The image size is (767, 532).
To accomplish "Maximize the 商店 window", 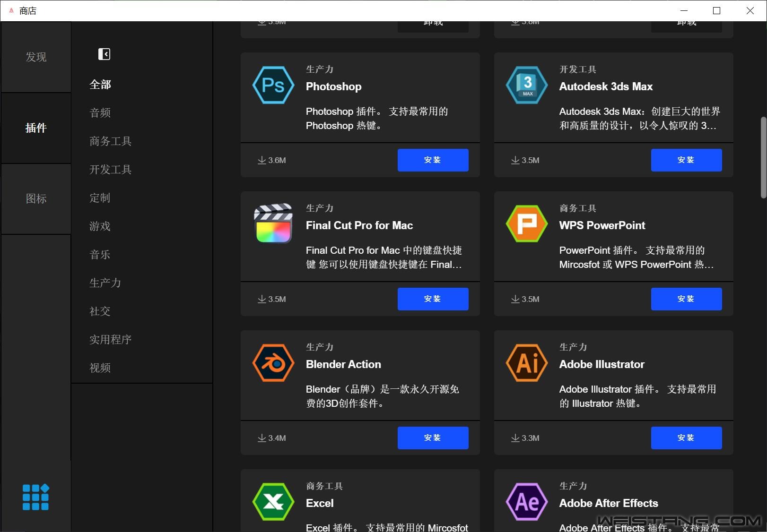I will [x=716, y=10].
